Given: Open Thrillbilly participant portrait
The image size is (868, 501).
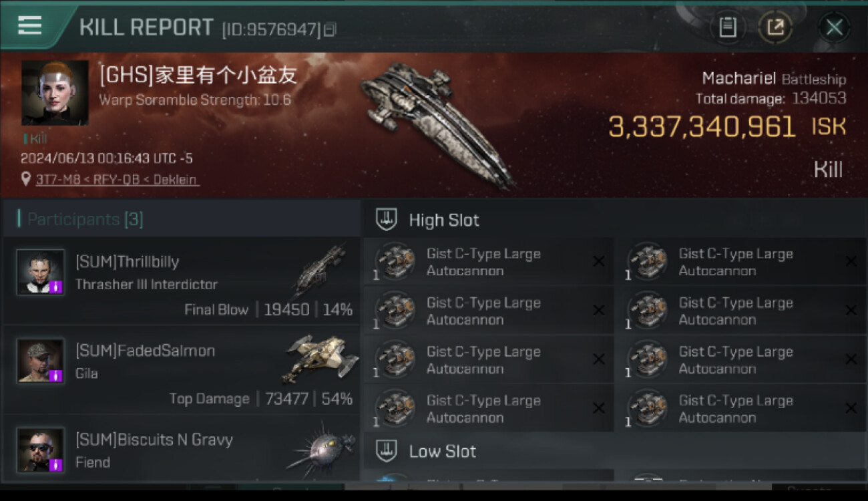Looking at the screenshot, I should click(41, 273).
